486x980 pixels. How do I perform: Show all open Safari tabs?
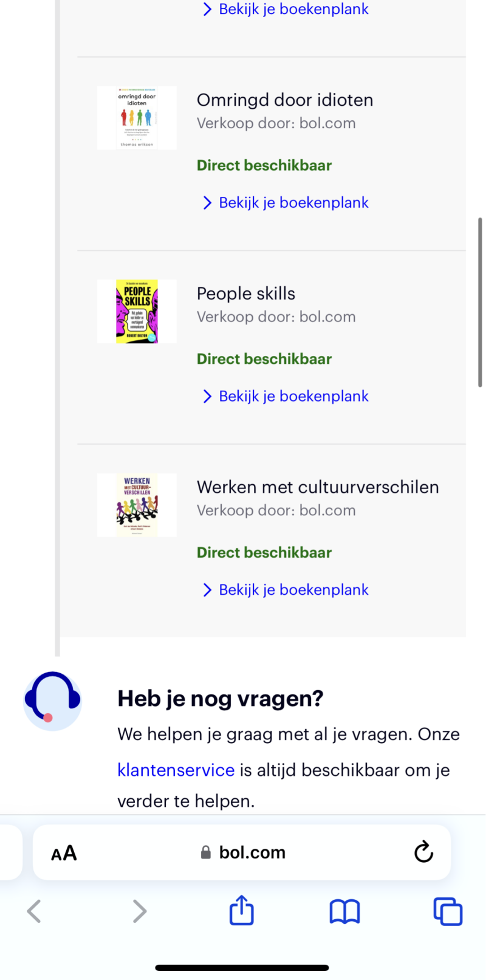click(448, 911)
